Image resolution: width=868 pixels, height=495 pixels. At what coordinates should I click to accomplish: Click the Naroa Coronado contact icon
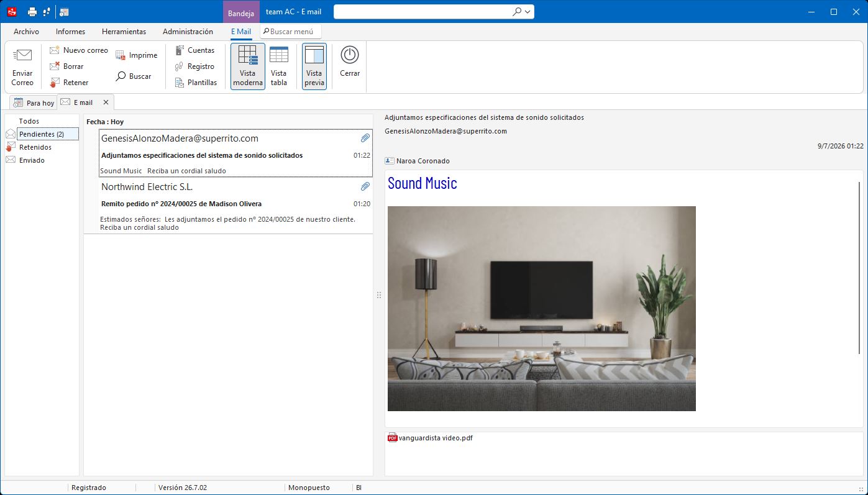click(390, 161)
